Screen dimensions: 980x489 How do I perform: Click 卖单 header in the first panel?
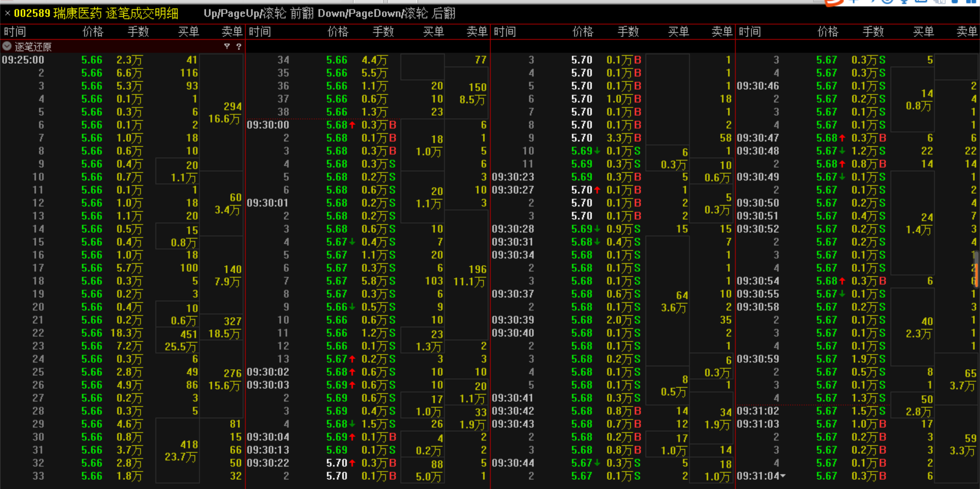[232, 32]
